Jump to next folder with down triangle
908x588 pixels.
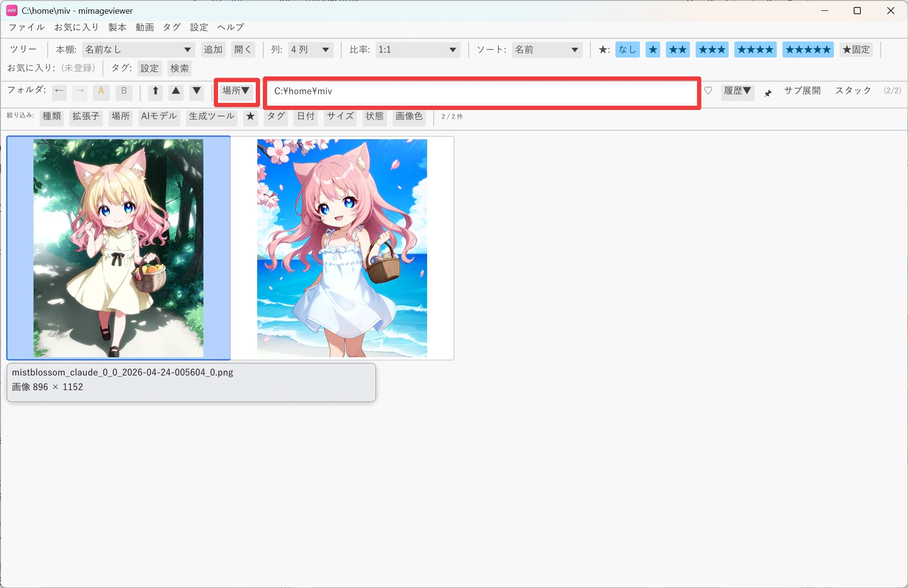(x=197, y=91)
